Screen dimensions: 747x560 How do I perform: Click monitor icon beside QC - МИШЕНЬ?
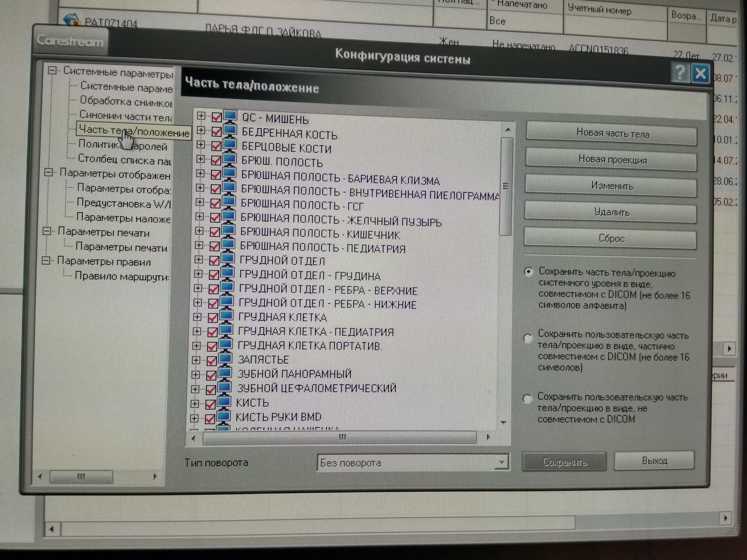(230, 116)
